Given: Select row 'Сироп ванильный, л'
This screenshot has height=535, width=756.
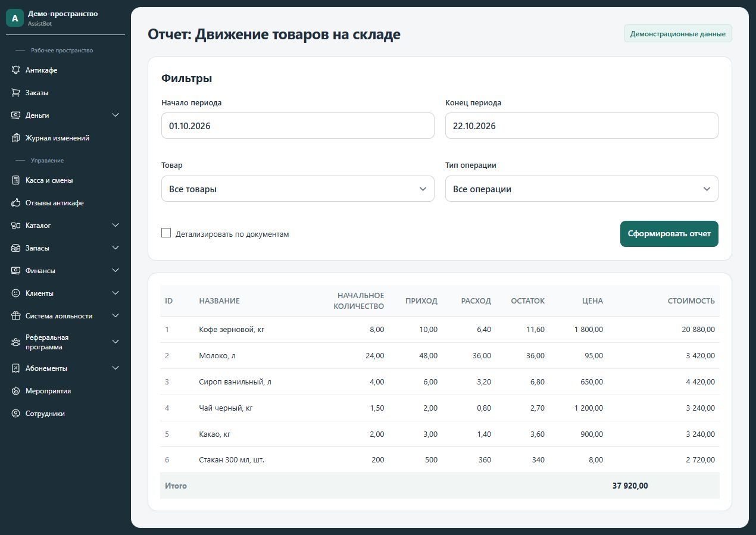Looking at the screenshot, I should (x=440, y=381).
